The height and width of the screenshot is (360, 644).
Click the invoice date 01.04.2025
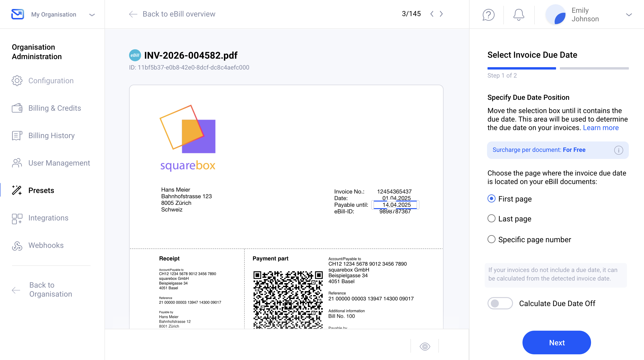pyautogui.click(x=396, y=198)
